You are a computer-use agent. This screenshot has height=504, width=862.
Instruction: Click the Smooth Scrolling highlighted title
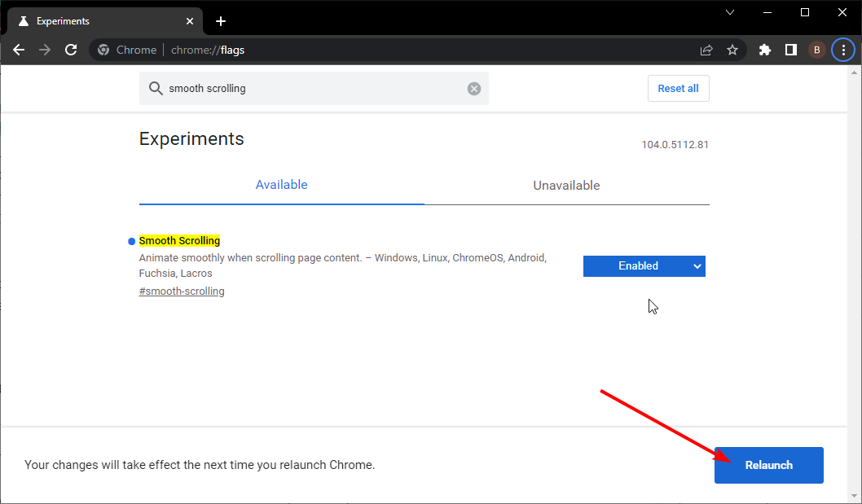pos(179,241)
